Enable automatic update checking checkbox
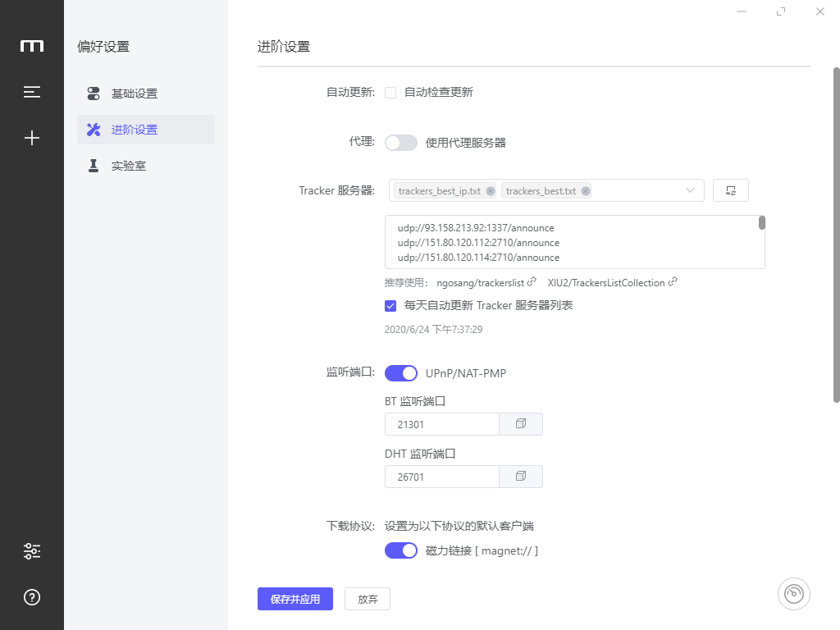The width and height of the screenshot is (840, 630). point(390,93)
